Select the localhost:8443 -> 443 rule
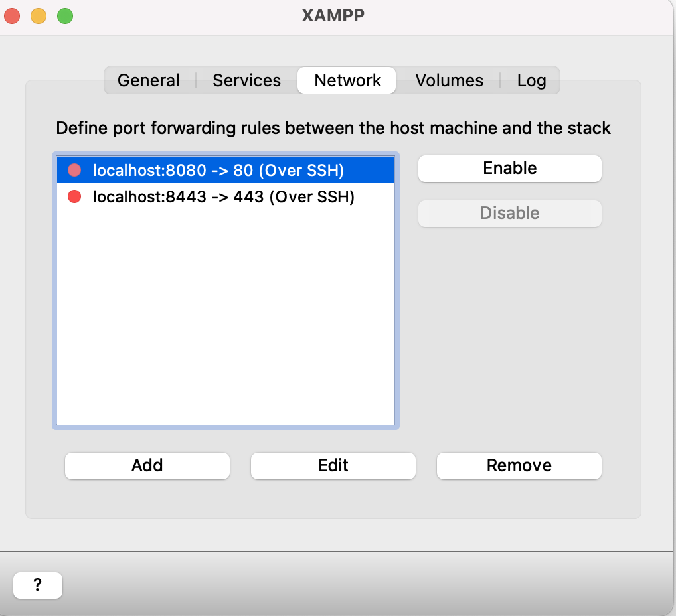Image resolution: width=676 pixels, height=616 pixels. coord(226,197)
